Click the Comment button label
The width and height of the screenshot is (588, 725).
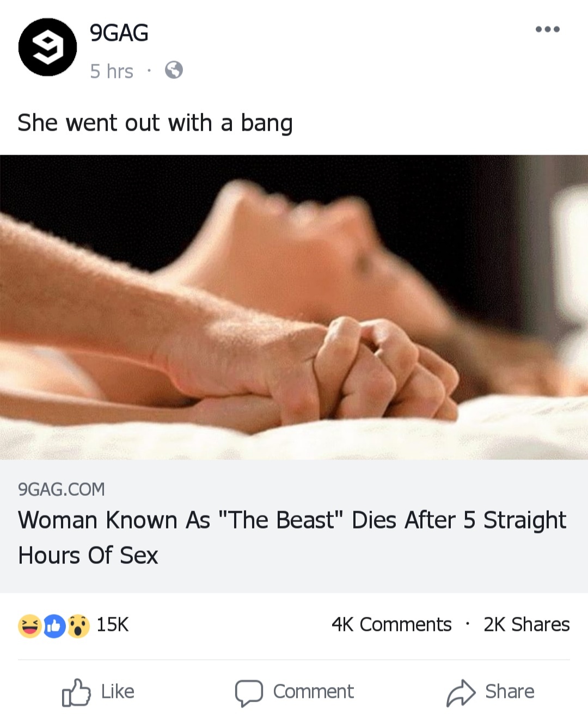click(314, 692)
